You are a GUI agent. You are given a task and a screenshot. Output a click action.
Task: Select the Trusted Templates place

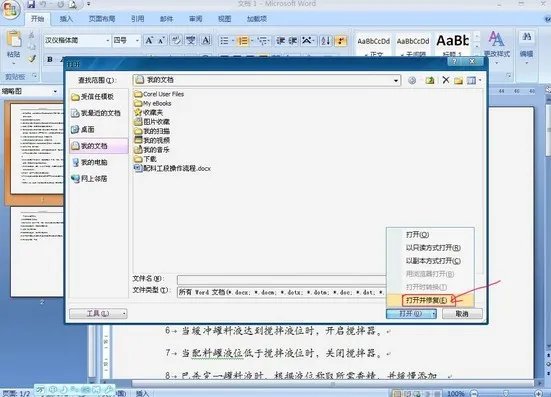(93, 97)
